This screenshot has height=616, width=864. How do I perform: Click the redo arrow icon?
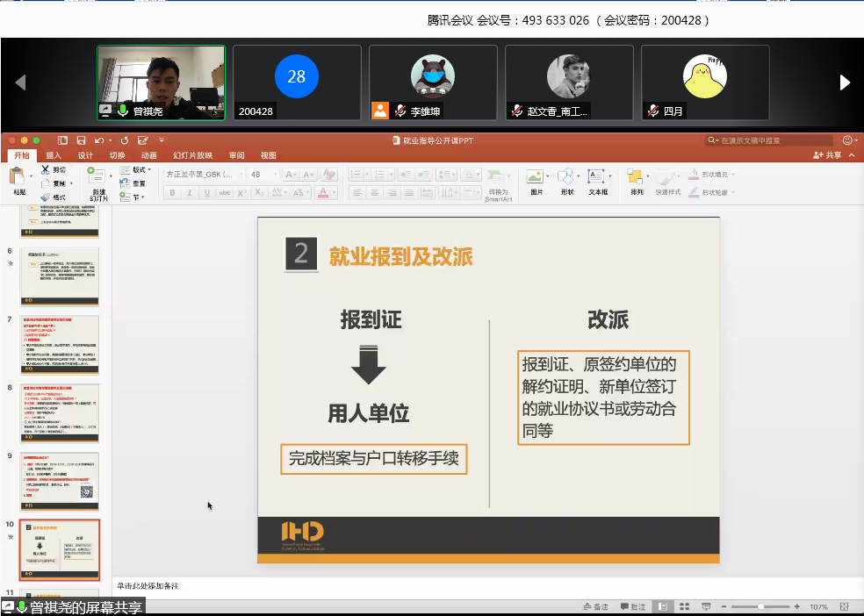point(125,140)
